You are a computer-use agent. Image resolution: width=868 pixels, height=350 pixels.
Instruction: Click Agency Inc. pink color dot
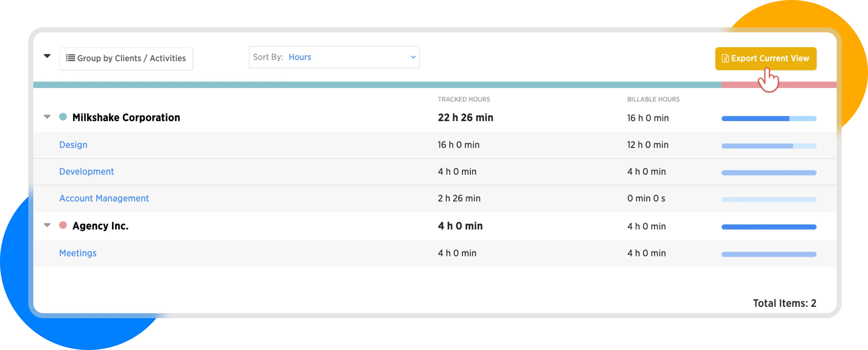point(63,225)
